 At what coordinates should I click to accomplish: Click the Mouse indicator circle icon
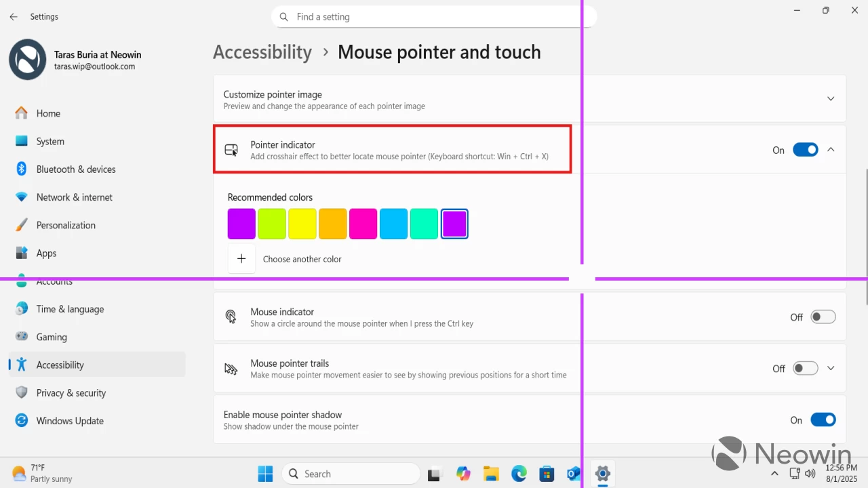click(x=231, y=317)
